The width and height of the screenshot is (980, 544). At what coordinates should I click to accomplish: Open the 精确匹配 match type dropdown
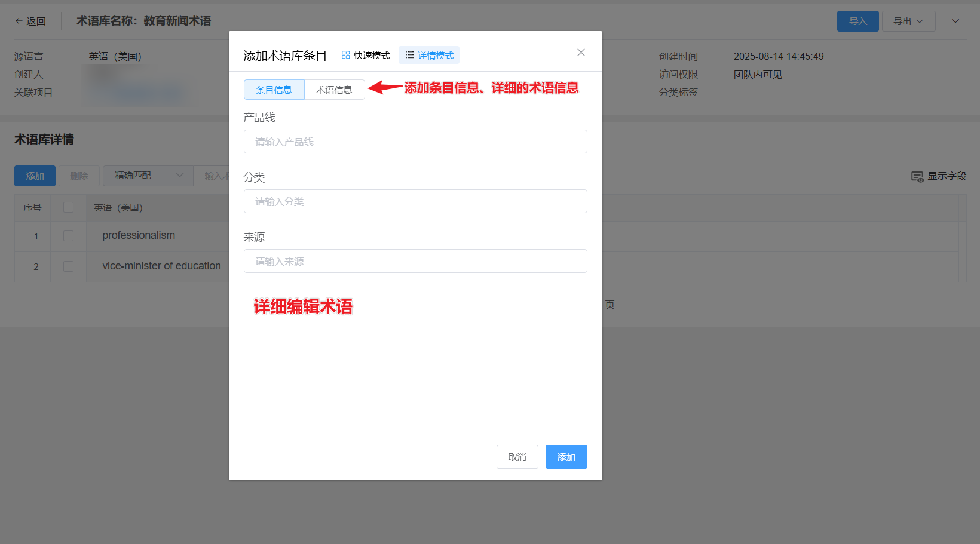coord(148,176)
